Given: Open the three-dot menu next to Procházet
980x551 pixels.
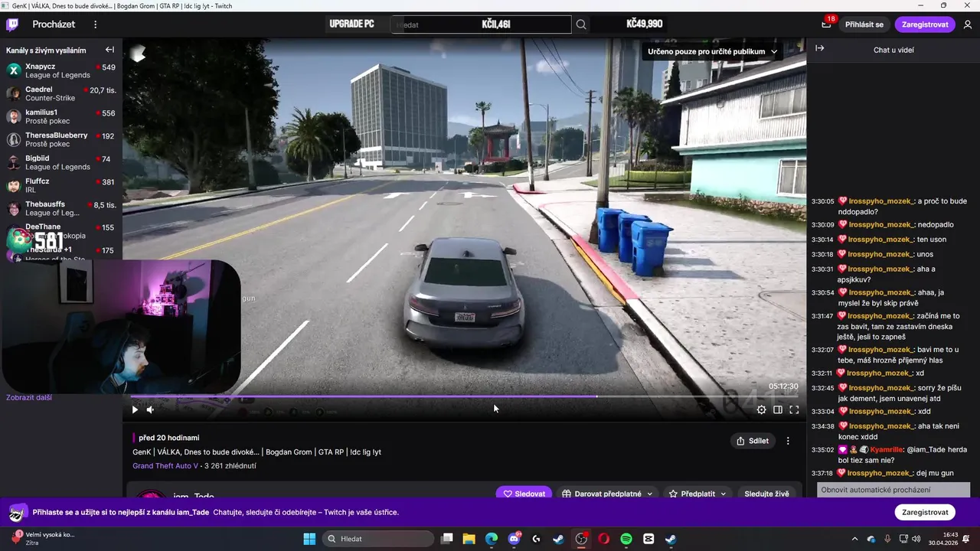Looking at the screenshot, I should click(x=96, y=24).
